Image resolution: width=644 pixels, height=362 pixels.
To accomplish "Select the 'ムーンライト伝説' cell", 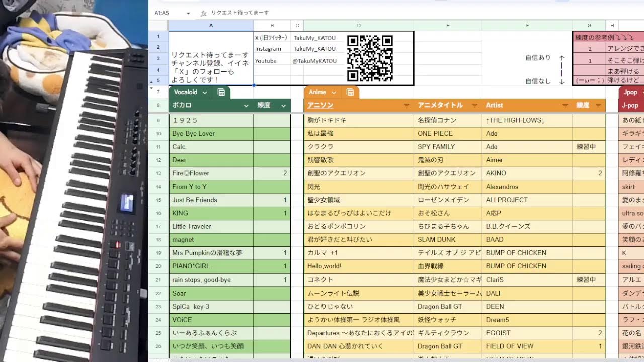I will (x=359, y=293).
